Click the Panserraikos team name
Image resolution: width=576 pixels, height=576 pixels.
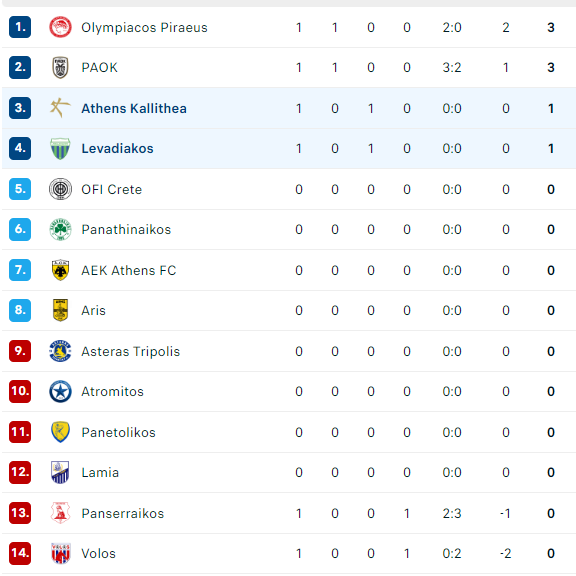coord(123,513)
